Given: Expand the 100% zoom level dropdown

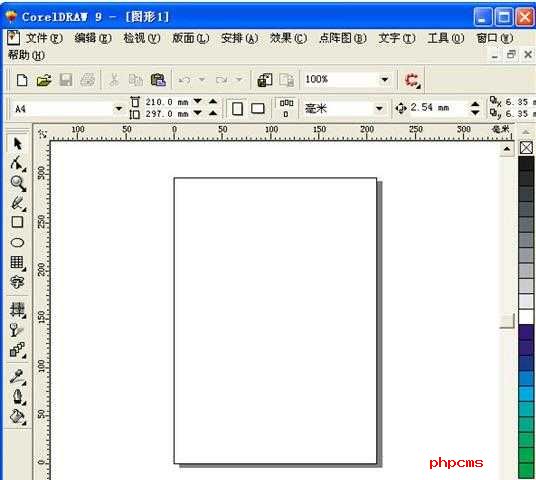Looking at the screenshot, I should tap(385, 80).
